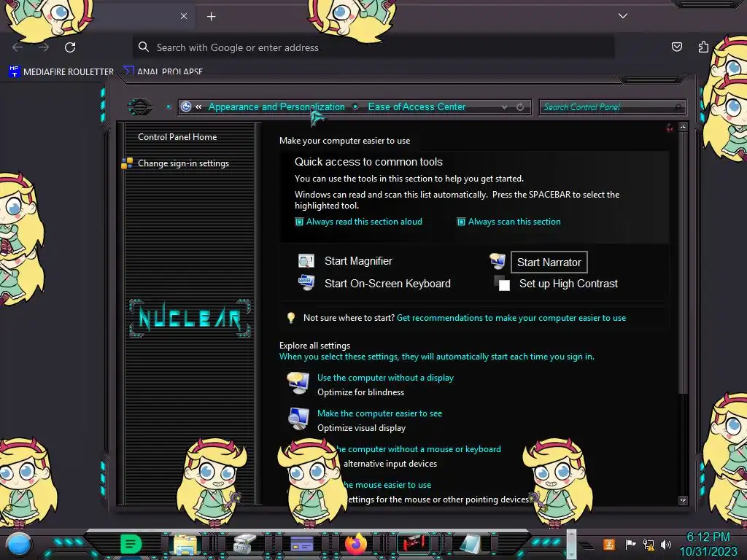
Task: Expand the Control Panel address history dropdown
Action: [x=504, y=107]
